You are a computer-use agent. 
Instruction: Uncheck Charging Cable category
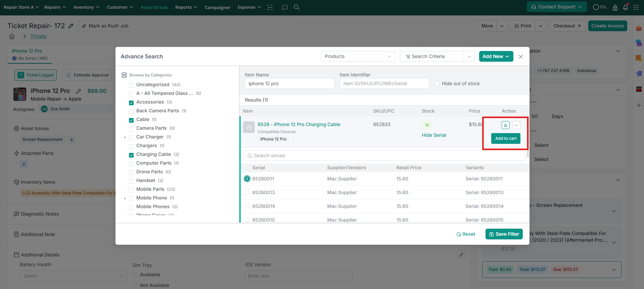point(131,155)
